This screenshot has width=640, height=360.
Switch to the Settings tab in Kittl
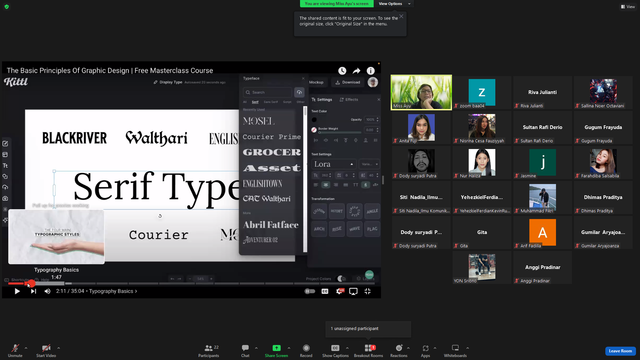click(322, 100)
